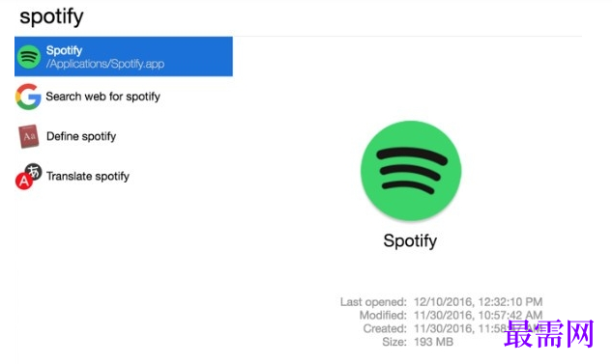Select the Spotify application result row

tap(124, 57)
